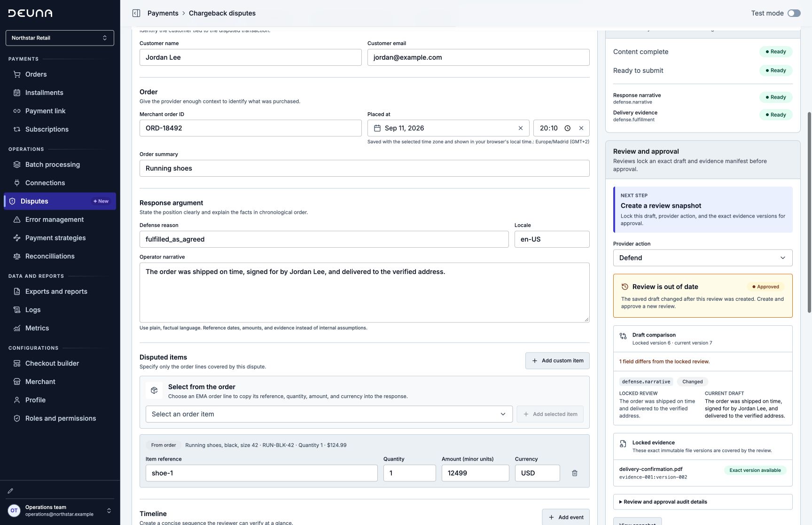Click the Payment link chain icon
Screen dimensions: 812x525
(x=17, y=111)
